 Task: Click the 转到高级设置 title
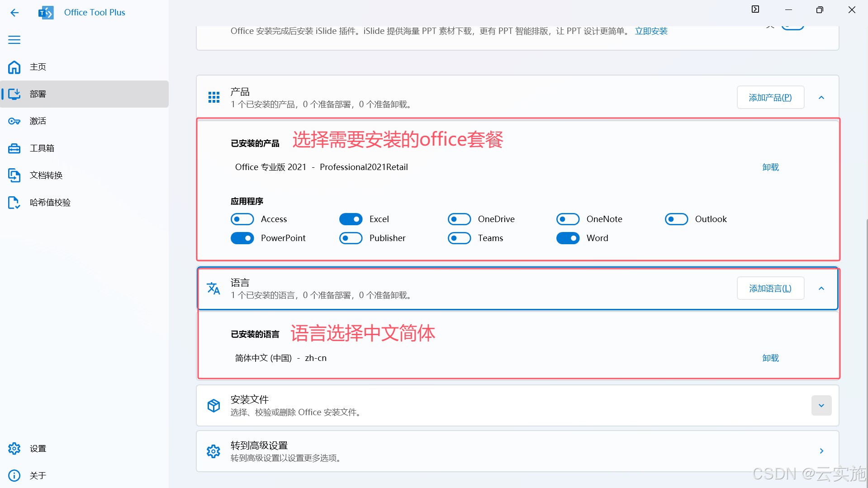click(x=259, y=445)
